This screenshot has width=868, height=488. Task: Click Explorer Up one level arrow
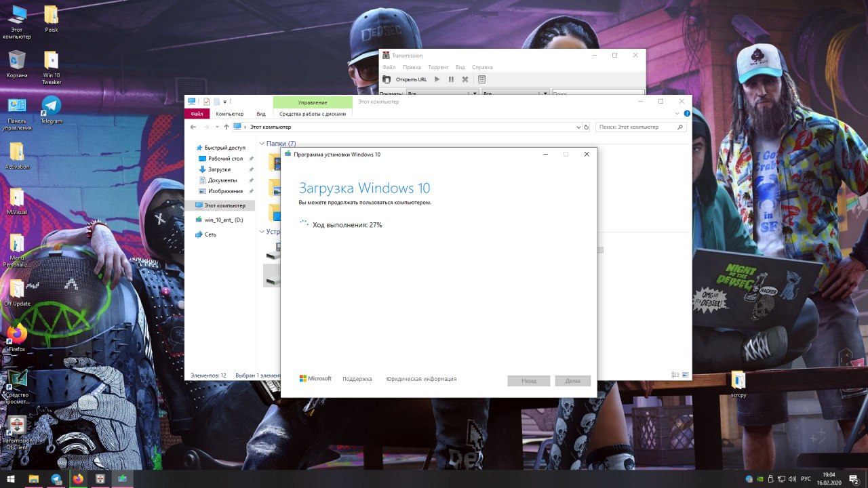pos(226,127)
